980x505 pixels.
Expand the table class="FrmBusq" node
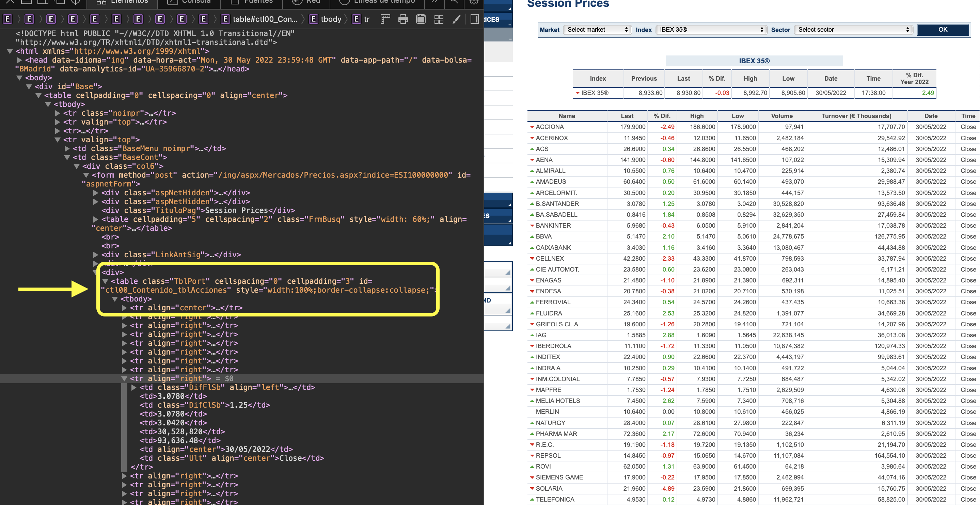point(95,219)
